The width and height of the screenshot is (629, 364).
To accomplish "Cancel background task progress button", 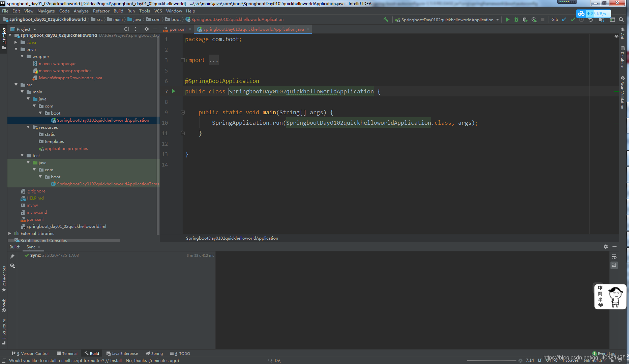I will coord(520,361).
